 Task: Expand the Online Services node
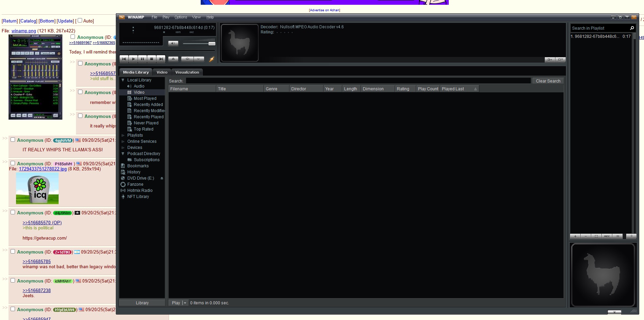(x=123, y=141)
